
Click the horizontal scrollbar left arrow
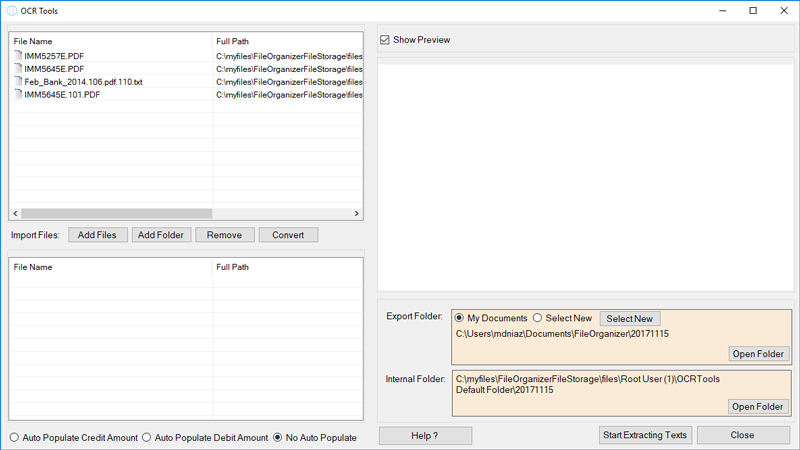coord(15,213)
